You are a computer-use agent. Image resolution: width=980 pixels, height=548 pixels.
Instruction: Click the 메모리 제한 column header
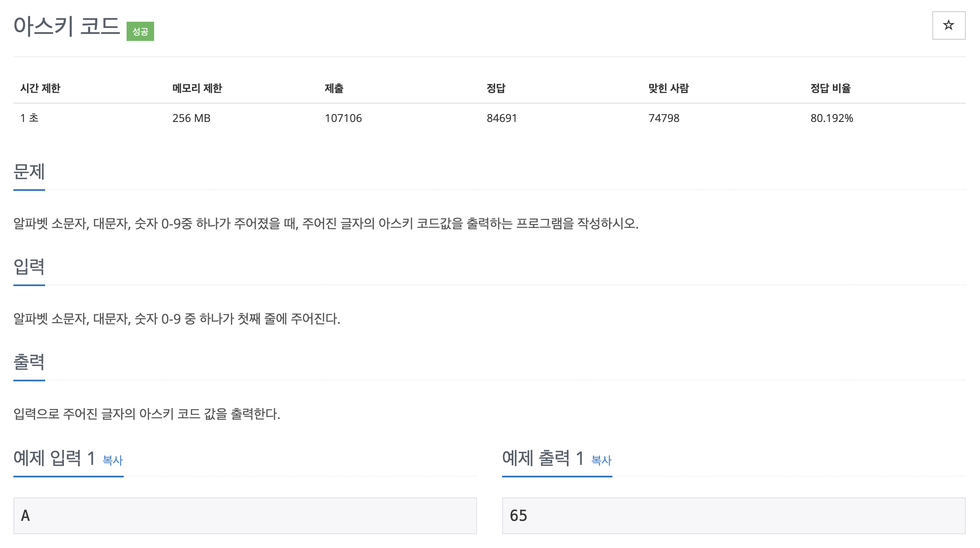(x=197, y=88)
